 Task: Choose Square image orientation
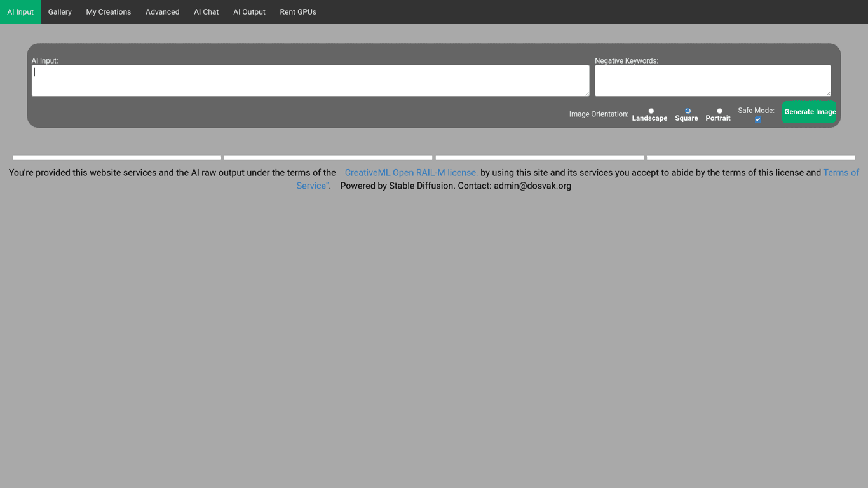[x=688, y=111]
